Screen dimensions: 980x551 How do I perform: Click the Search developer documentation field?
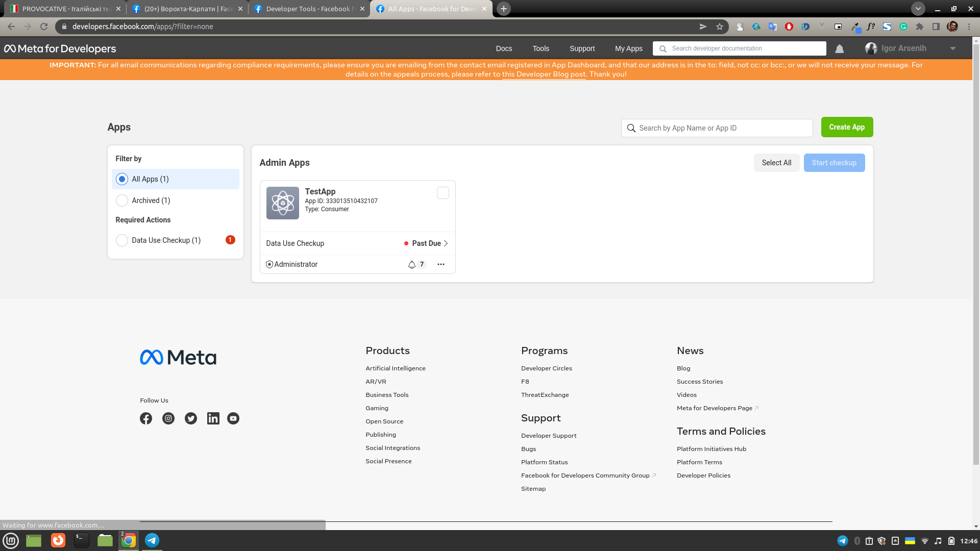point(739,48)
